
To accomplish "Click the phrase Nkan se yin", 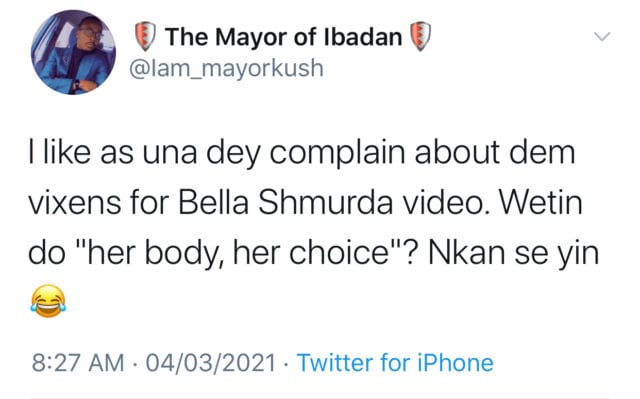I will 513,254.
